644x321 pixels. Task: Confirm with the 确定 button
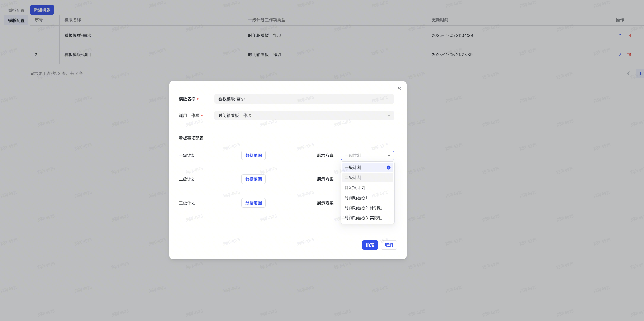point(370,245)
